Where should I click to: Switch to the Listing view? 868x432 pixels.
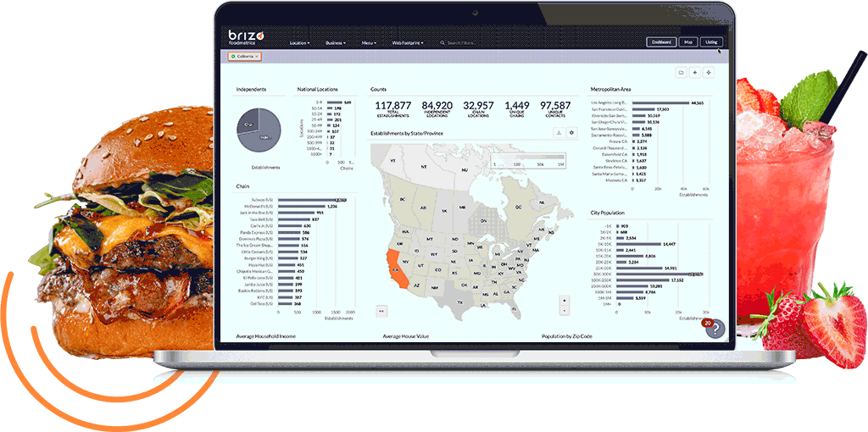pos(711,42)
